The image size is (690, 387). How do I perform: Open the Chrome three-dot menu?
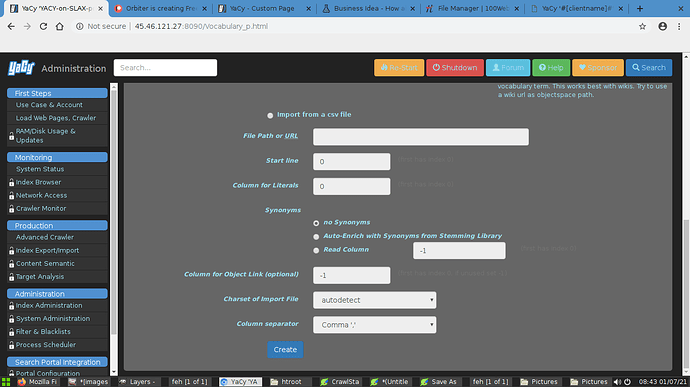tap(679, 26)
